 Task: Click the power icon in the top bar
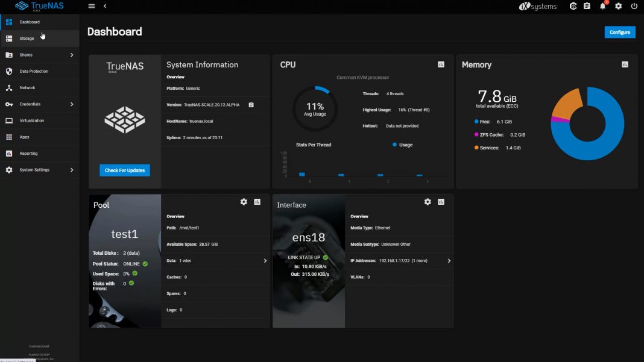[x=634, y=6]
